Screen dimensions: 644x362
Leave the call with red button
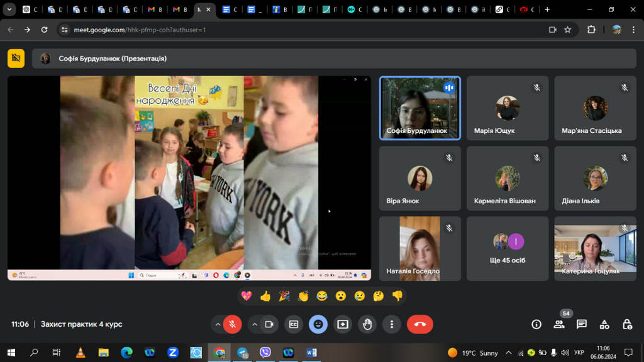(419, 324)
